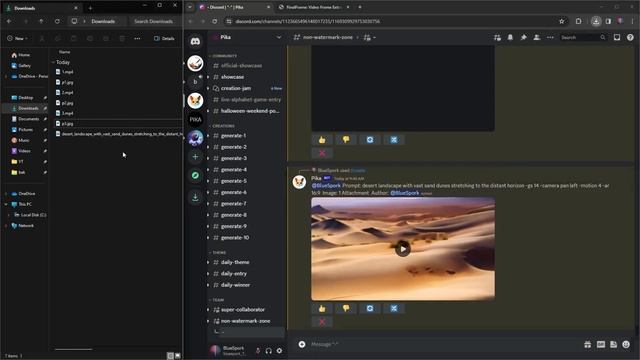Click more options in channel header

click(x=550, y=38)
